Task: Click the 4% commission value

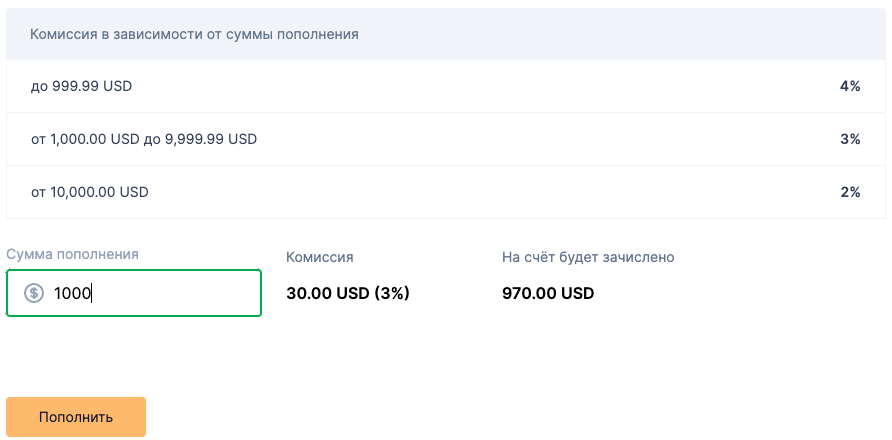Action: click(850, 87)
